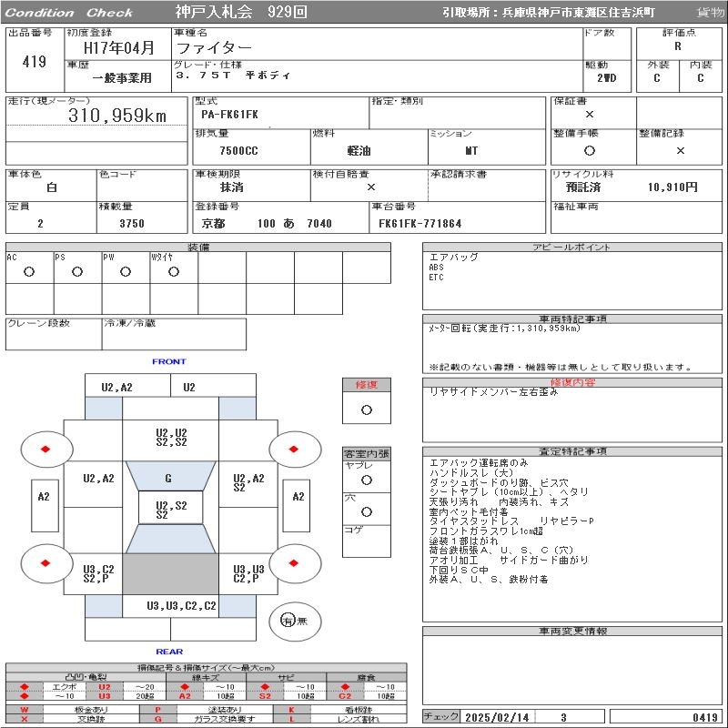Click the red C2 legend cell
The height and width of the screenshot is (728, 728).
click(x=345, y=696)
